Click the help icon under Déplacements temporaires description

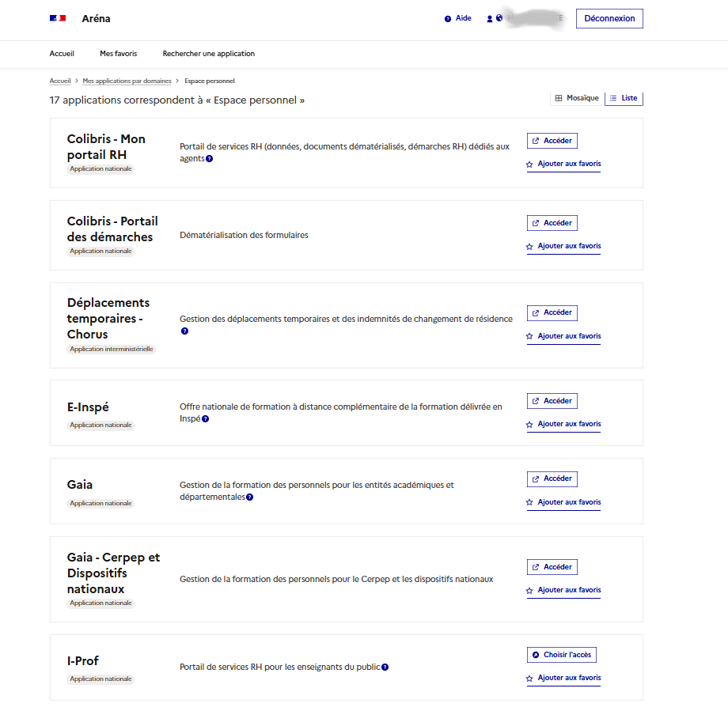coord(184,331)
